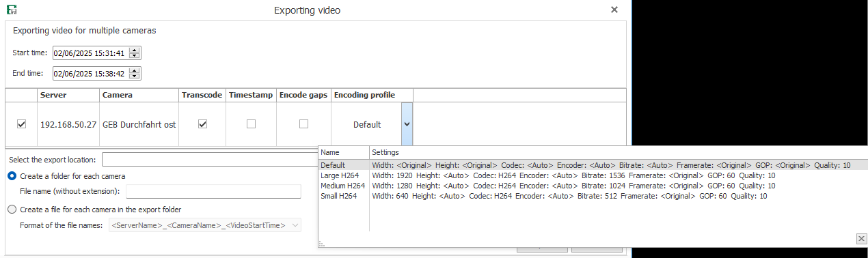This screenshot has width=868, height=258.
Task: Click the End time date field
Action: coord(91,74)
